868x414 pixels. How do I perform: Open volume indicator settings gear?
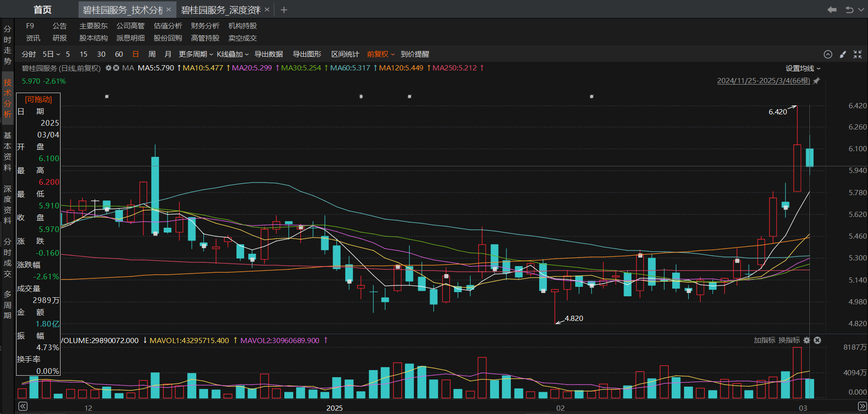[x=807, y=340]
